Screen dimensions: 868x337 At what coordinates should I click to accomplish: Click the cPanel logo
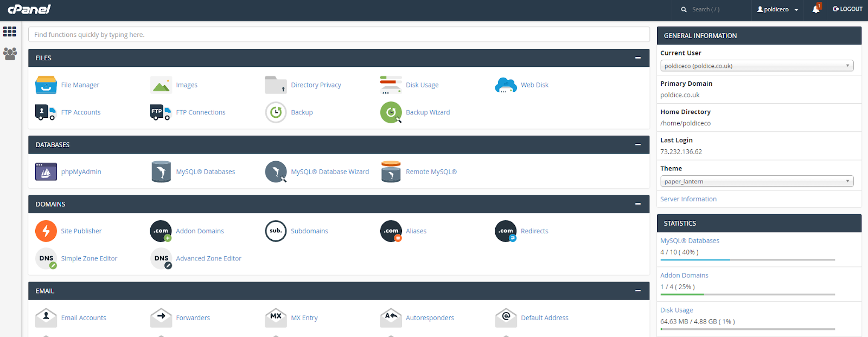tap(29, 9)
